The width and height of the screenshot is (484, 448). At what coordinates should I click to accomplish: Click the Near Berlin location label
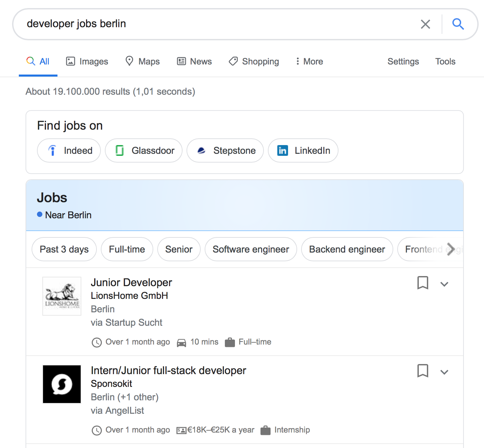[68, 215]
